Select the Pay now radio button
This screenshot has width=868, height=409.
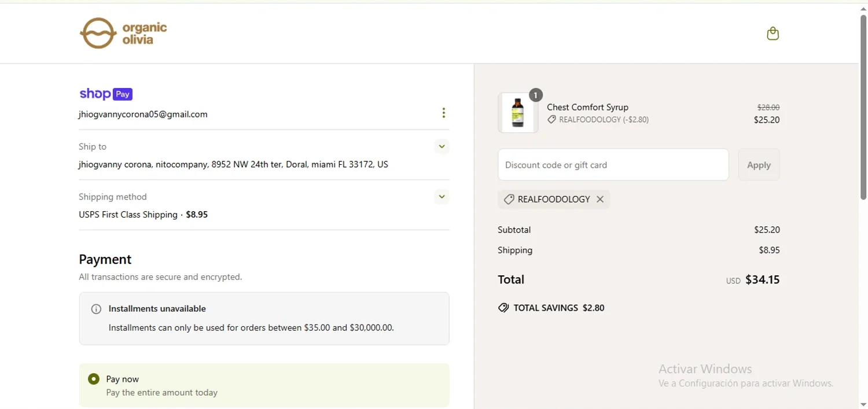coord(94,379)
